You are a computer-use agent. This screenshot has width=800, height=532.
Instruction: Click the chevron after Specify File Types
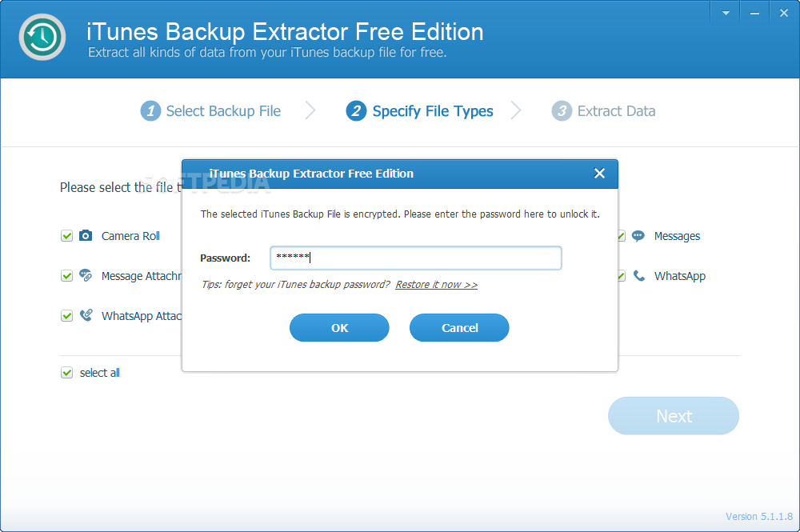pyautogui.click(x=516, y=110)
